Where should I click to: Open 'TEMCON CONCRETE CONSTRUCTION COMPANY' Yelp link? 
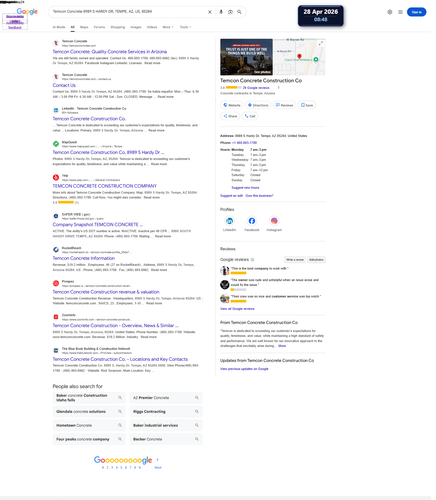(x=105, y=186)
